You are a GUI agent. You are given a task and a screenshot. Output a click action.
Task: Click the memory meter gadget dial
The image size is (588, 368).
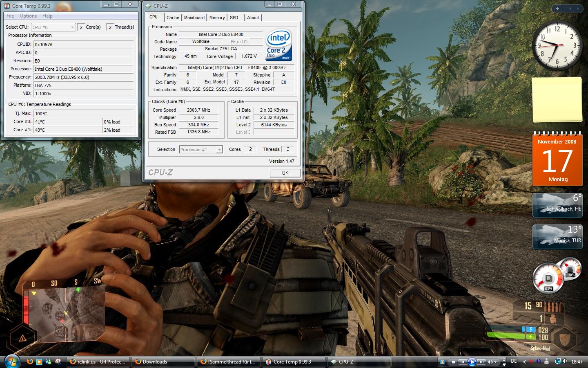570,269
